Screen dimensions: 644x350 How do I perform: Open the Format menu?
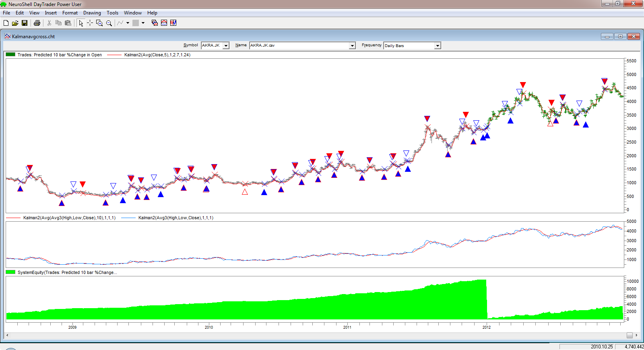pyautogui.click(x=70, y=13)
